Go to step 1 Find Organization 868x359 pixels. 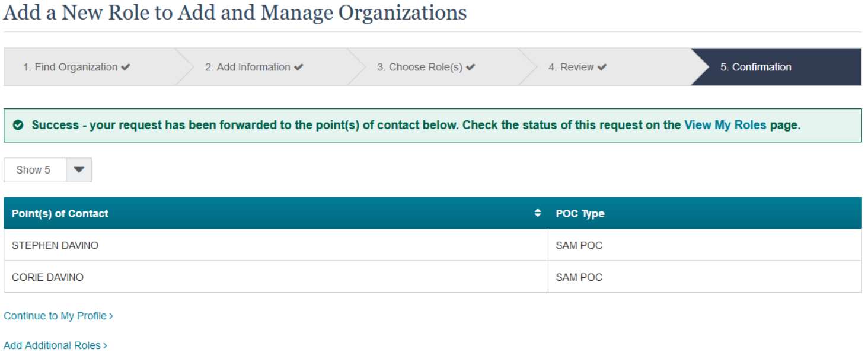click(70, 68)
